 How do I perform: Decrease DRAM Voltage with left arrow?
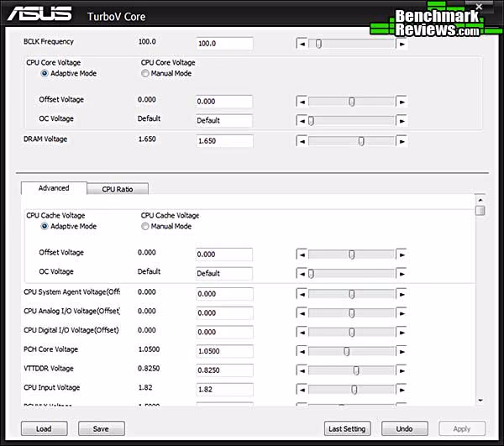click(x=302, y=141)
